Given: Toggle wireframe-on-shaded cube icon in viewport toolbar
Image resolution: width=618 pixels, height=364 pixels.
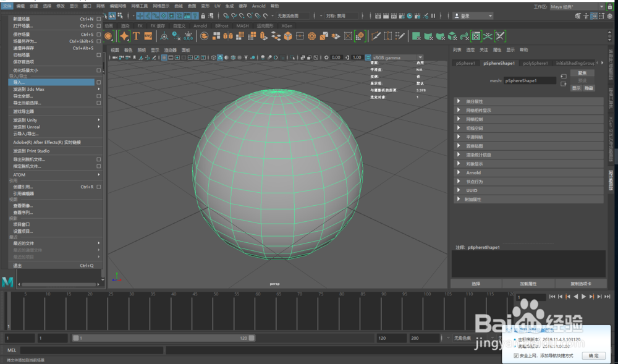Looking at the screenshot, I should (x=220, y=57).
